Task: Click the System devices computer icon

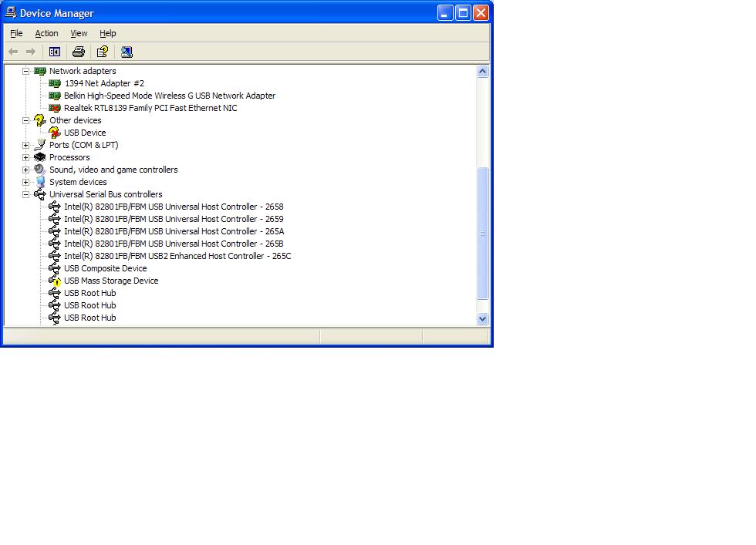Action: coord(40,182)
